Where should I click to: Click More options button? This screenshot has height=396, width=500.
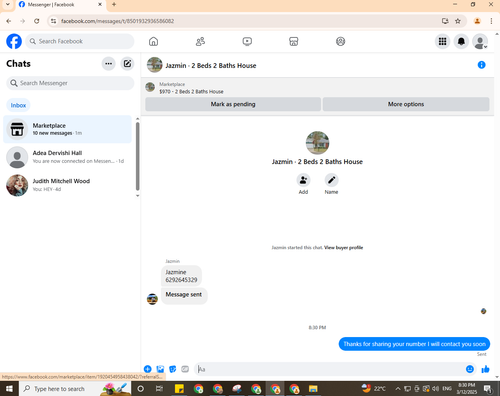(x=406, y=104)
